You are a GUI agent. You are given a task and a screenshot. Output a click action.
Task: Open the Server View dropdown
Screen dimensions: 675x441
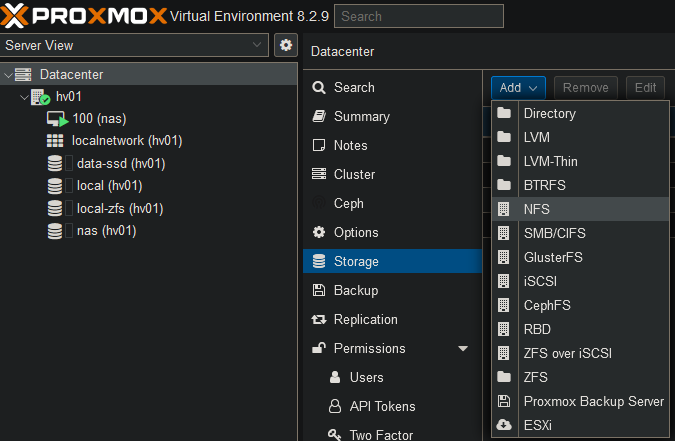pos(135,45)
